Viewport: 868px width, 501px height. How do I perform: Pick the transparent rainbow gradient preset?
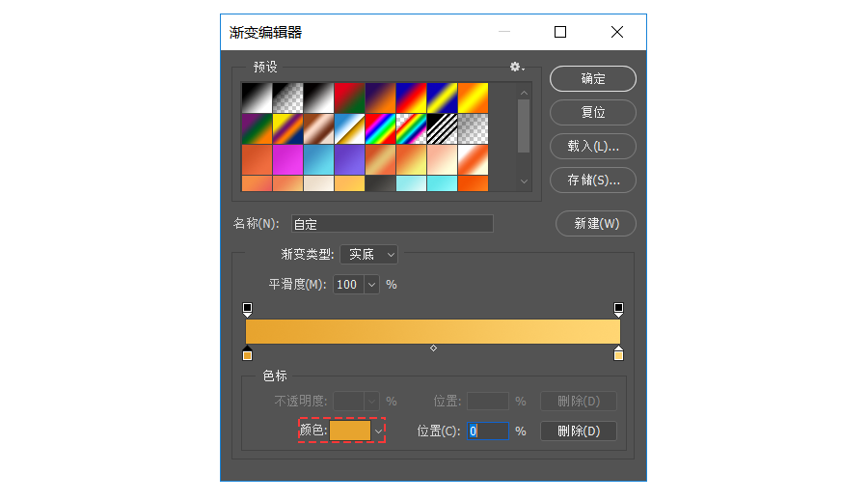[411, 128]
